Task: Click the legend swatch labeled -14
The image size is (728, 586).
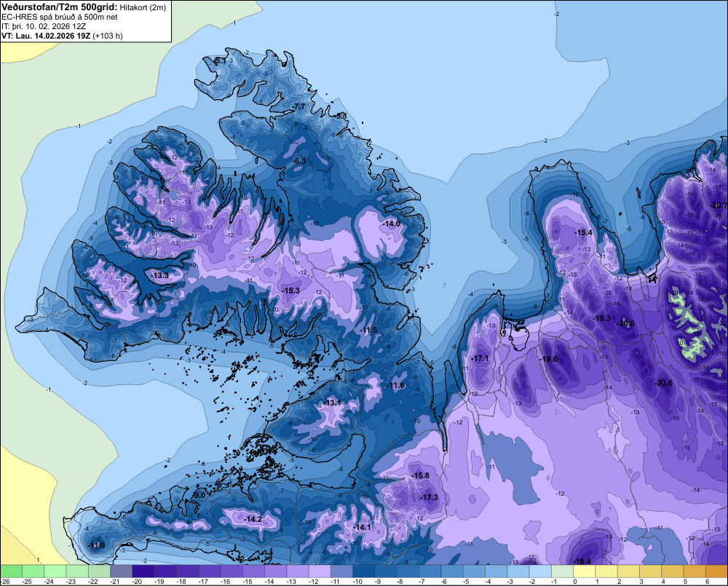Action: coord(276,571)
